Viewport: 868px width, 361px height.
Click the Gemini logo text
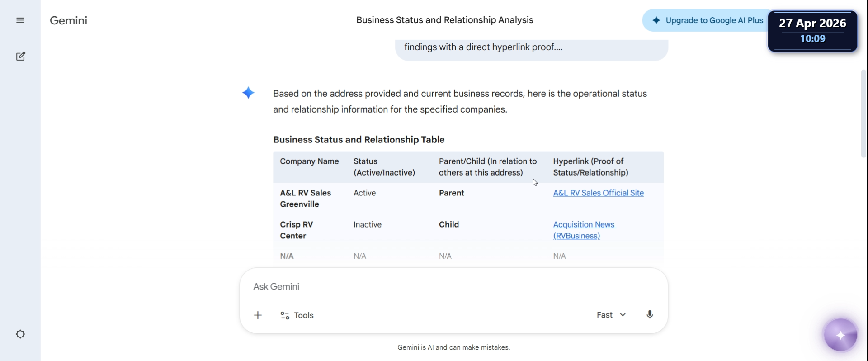coord(69,20)
